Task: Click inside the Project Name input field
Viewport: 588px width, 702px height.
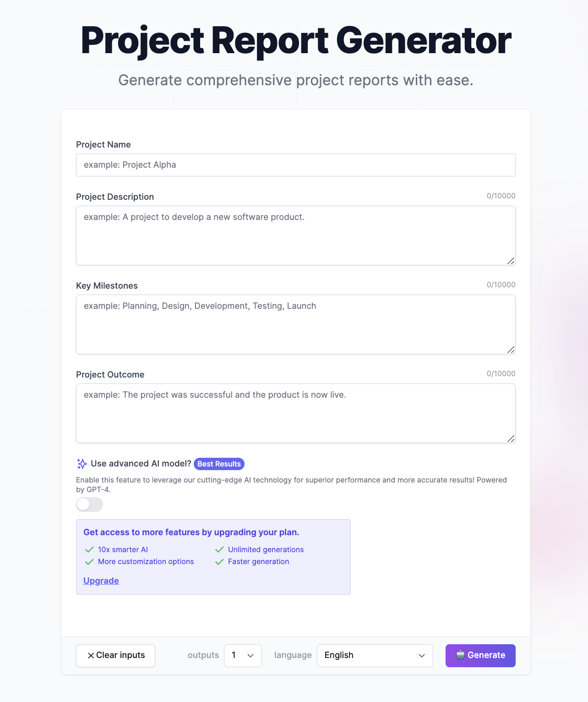Action: pos(295,165)
